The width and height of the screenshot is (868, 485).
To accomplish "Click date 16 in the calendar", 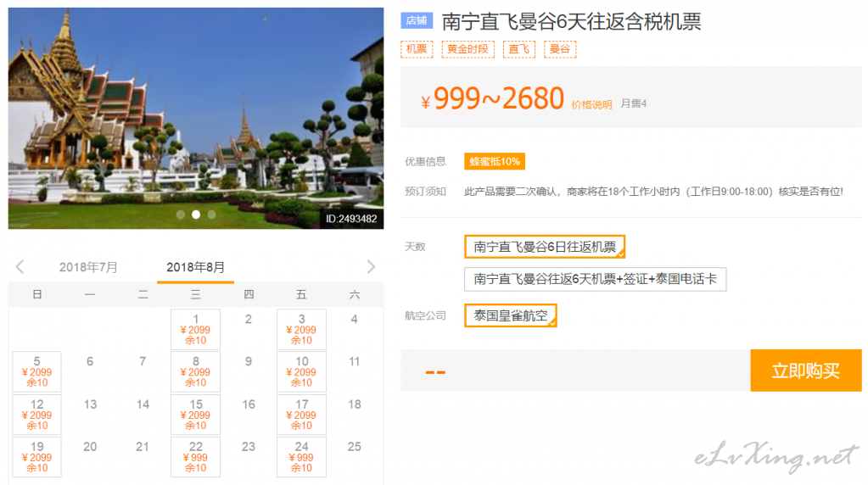I will (x=249, y=404).
